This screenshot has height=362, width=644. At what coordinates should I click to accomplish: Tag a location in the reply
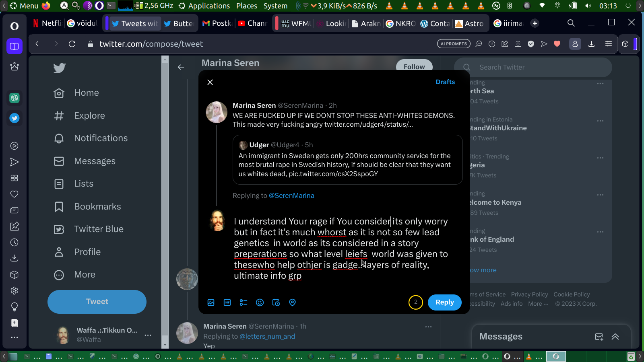(x=293, y=302)
